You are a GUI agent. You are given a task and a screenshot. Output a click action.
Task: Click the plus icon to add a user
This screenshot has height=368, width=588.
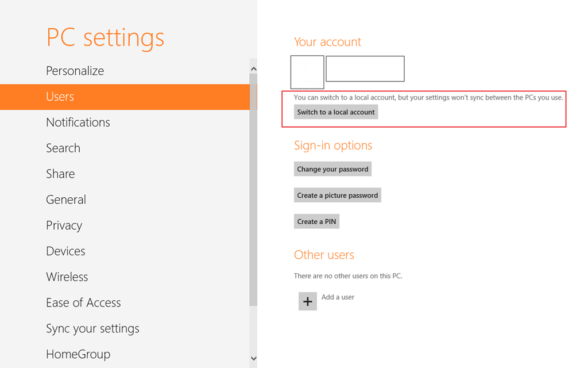[x=308, y=301]
